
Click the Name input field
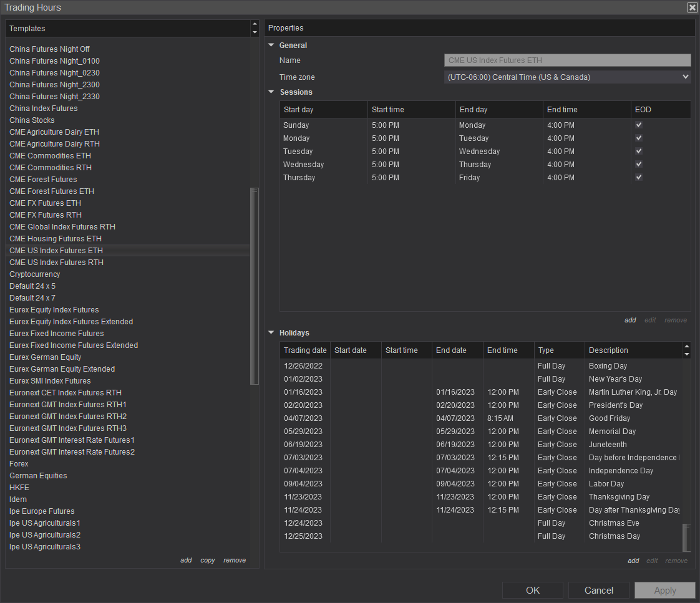click(x=567, y=60)
